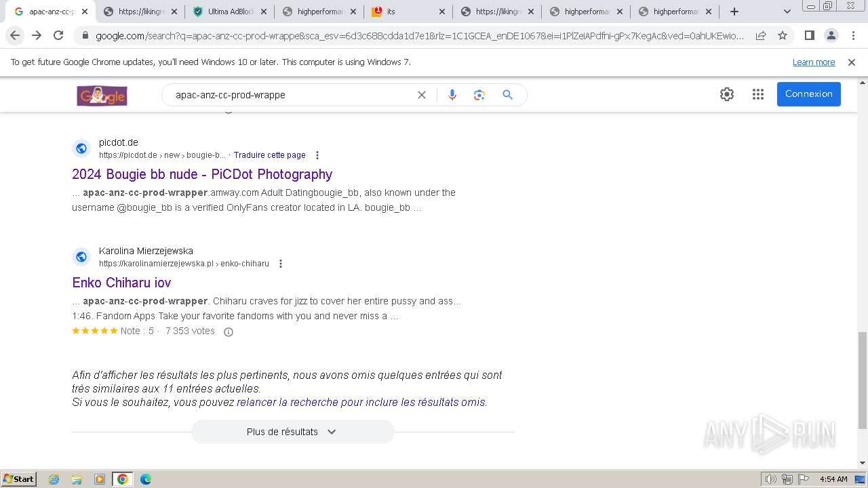The width and height of the screenshot is (868, 488).
Task: Select the first highperforman tab
Action: pos(319,12)
